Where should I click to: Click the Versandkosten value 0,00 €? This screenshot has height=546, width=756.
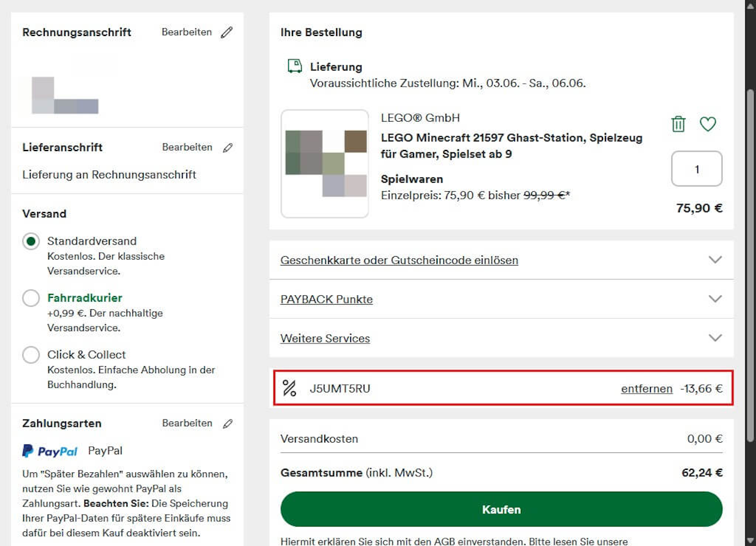705,439
